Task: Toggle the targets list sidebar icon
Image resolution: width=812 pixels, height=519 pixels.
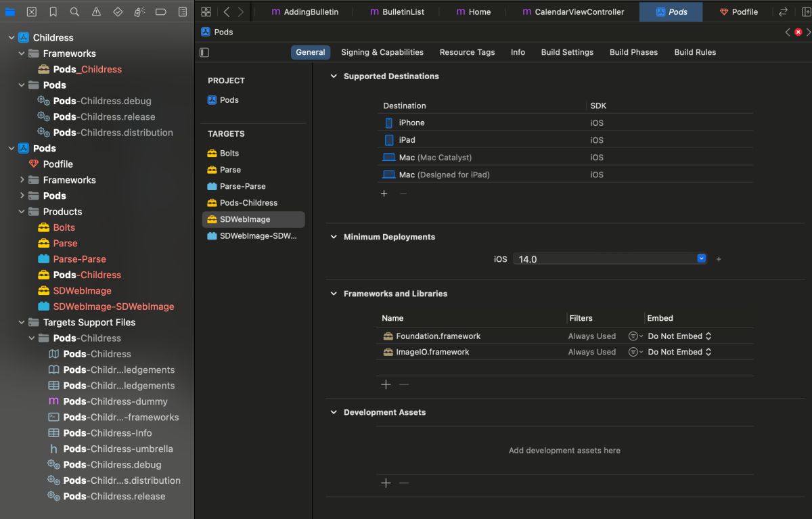Action: pyautogui.click(x=204, y=52)
